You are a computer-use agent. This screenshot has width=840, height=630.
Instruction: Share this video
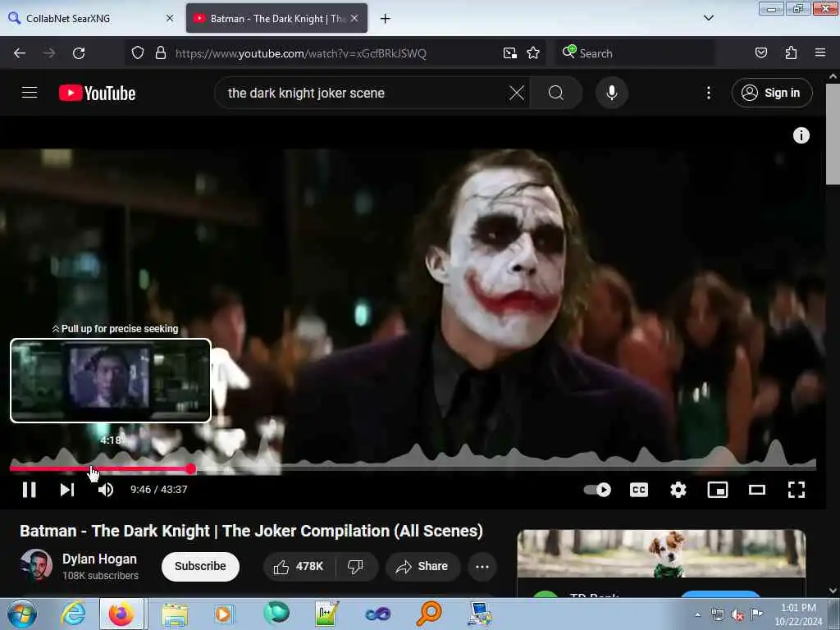tap(422, 567)
